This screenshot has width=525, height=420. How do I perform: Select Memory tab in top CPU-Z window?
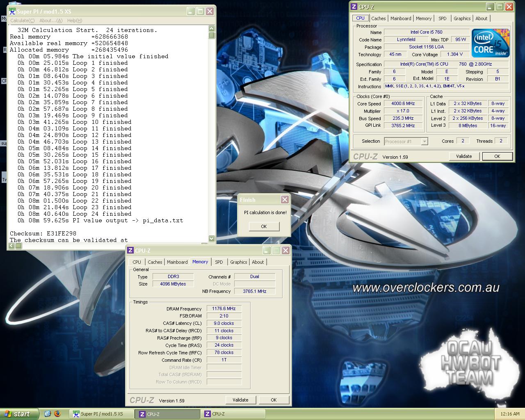click(424, 18)
